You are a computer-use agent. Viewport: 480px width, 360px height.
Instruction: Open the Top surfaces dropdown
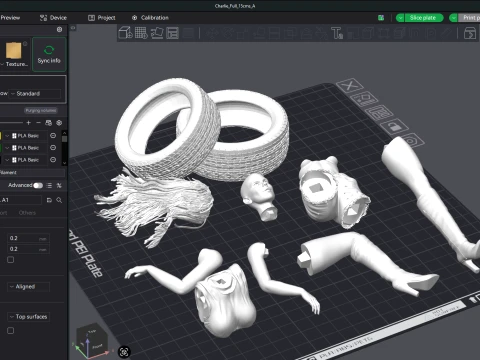coord(29,317)
